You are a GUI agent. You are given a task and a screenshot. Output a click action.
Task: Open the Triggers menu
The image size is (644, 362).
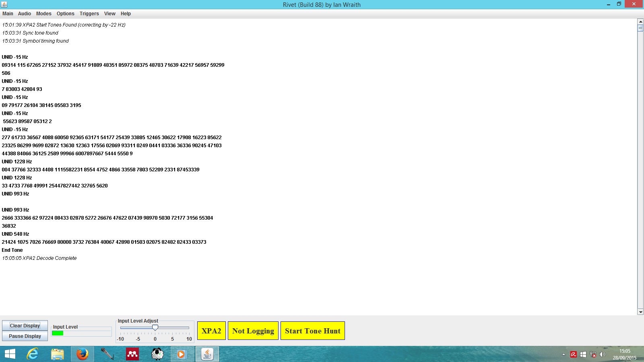tap(89, 14)
